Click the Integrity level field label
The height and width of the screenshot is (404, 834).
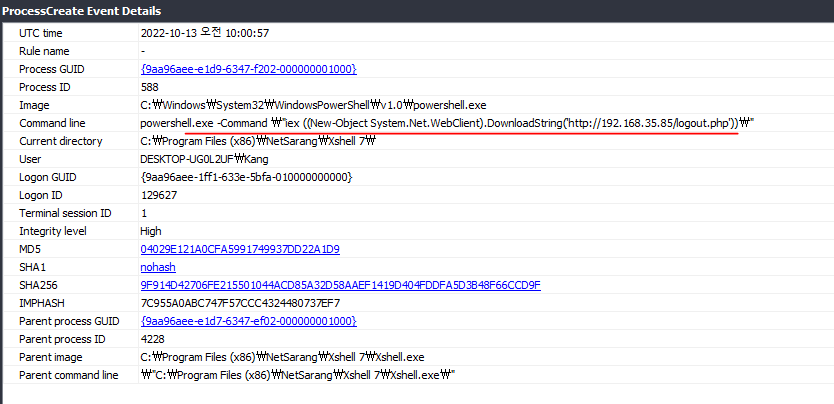[53, 231]
